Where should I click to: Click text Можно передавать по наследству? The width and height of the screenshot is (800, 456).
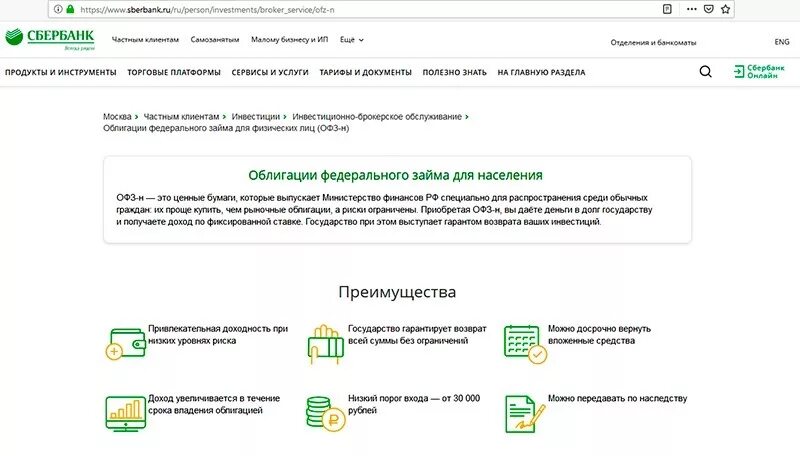click(617, 398)
